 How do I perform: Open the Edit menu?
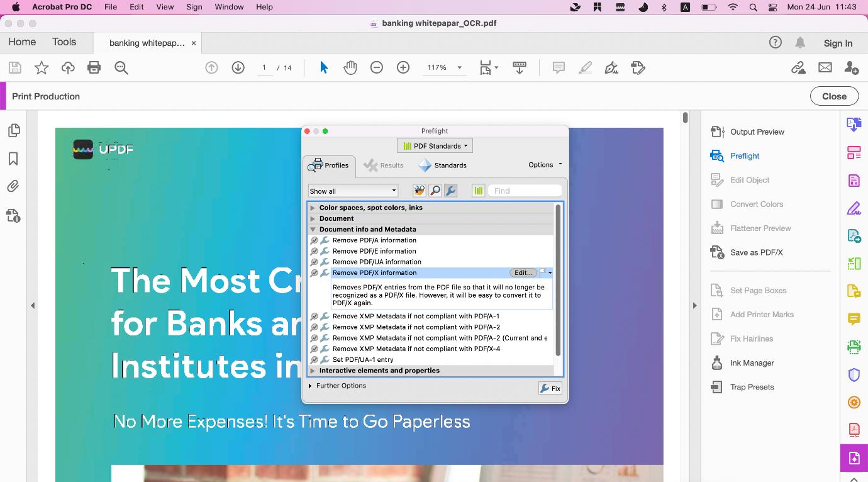tap(136, 7)
